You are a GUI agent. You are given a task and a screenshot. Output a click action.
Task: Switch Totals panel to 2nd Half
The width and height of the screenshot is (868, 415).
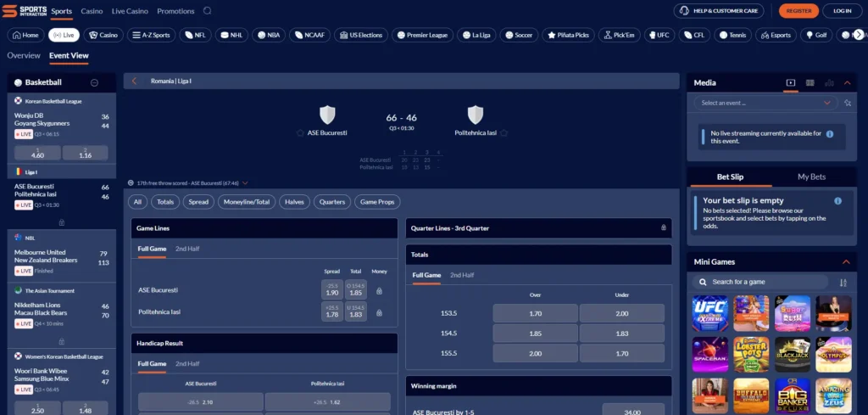point(462,275)
